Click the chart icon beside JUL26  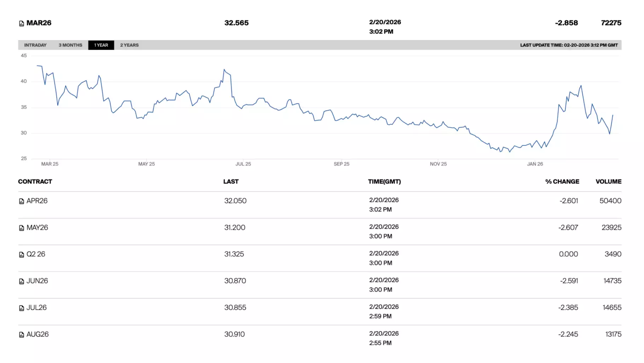pos(22,308)
